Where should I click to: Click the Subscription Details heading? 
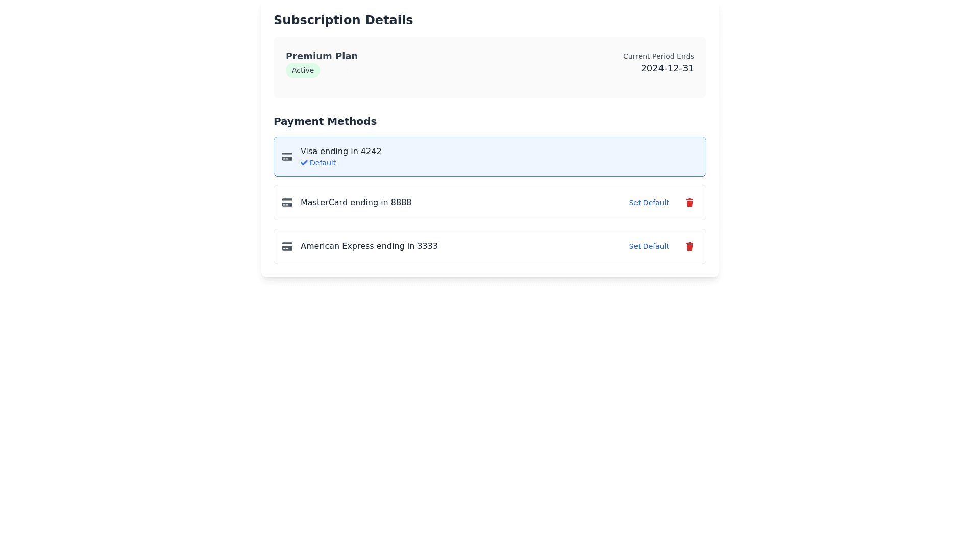(x=343, y=20)
